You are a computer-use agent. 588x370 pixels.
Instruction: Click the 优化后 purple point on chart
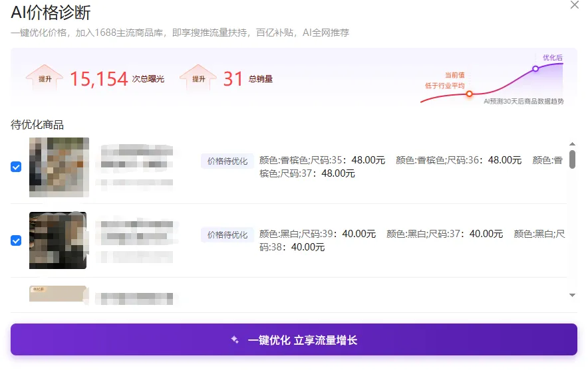click(535, 68)
